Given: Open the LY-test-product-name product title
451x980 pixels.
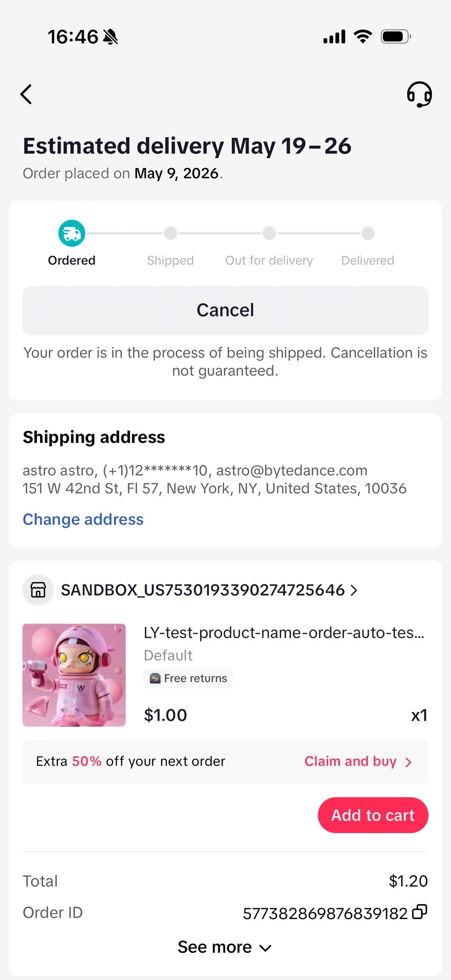Looking at the screenshot, I should click(x=284, y=633).
